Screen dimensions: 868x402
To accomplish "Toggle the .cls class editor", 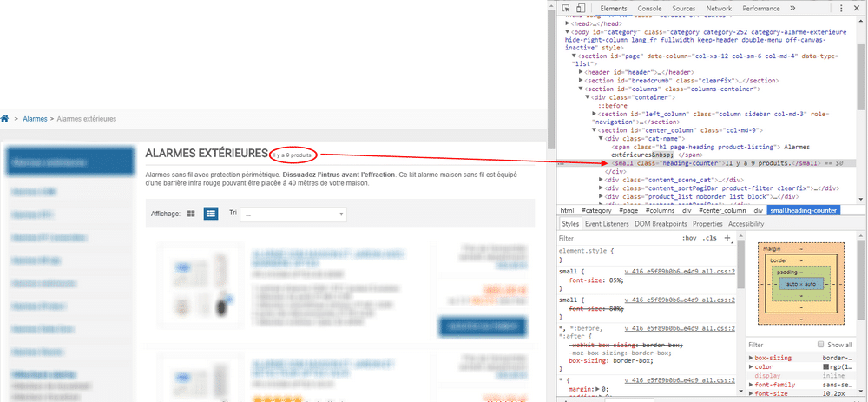I will (709, 238).
